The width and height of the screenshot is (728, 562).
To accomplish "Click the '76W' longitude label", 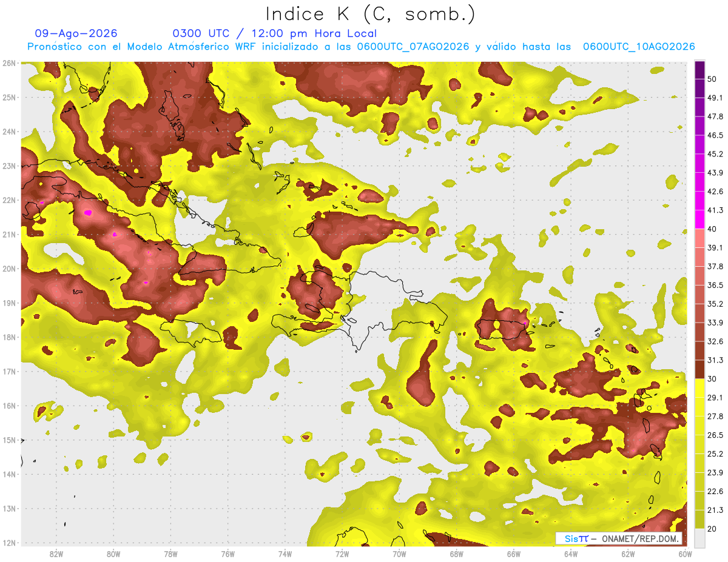I will (228, 554).
